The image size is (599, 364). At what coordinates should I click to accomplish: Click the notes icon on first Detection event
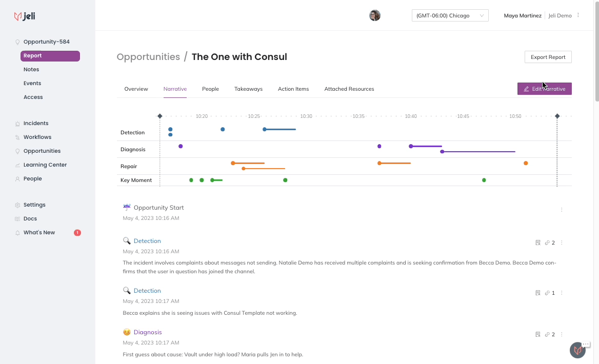pyautogui.click(x=538, y=242)
